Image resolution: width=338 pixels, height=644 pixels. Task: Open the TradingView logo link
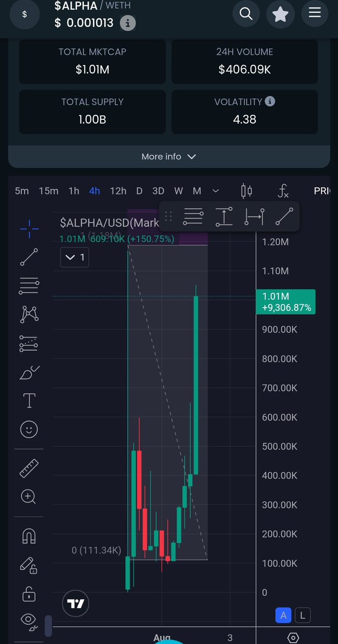[76, 603]
